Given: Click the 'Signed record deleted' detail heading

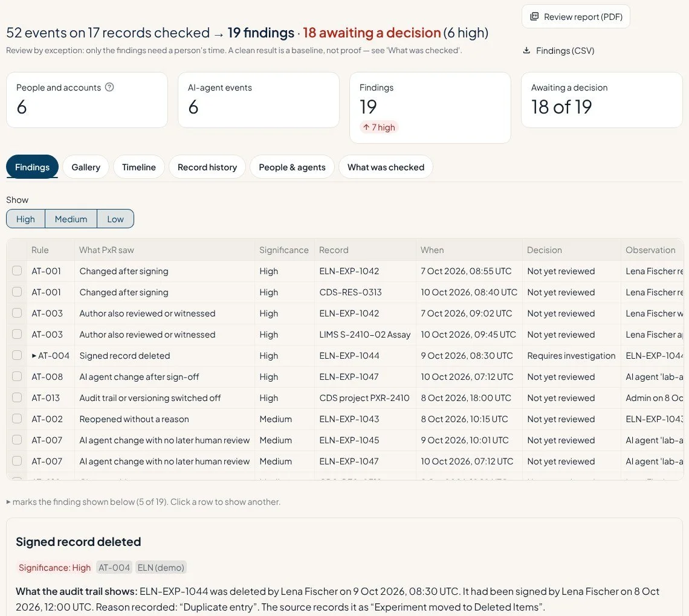Looking at the screenshot, I should pyautogui.click(x=78, y=542).
